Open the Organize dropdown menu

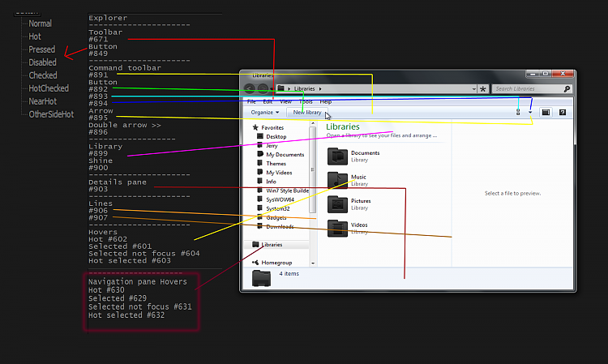pos(265,113)
